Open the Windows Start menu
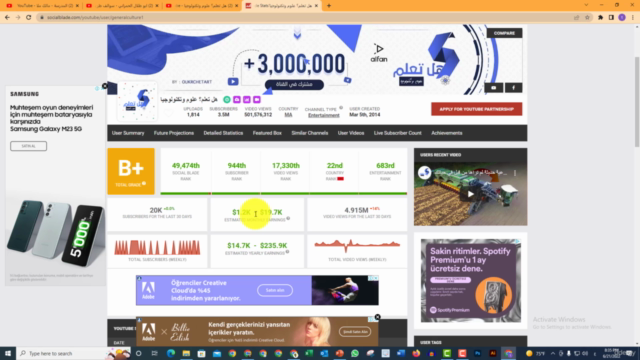This screenshot has height=360, width=640. [8, 353]
